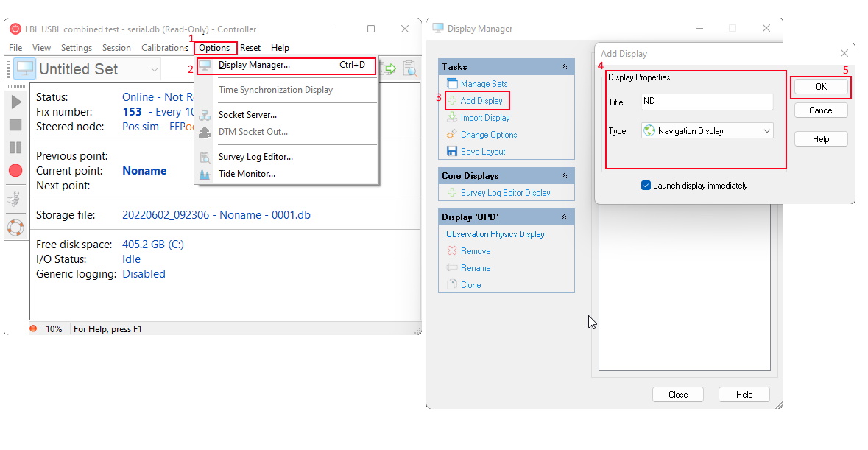This screenshot has width=868, height=450.
Task: Click the Clone icon in Display 'OPD'
Action: tap(452, 284)
